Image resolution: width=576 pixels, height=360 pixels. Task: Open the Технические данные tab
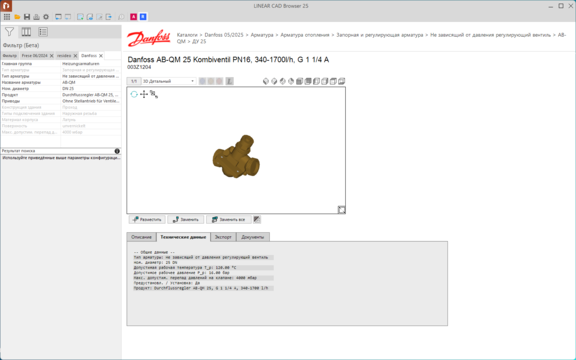tap(183, 237)
